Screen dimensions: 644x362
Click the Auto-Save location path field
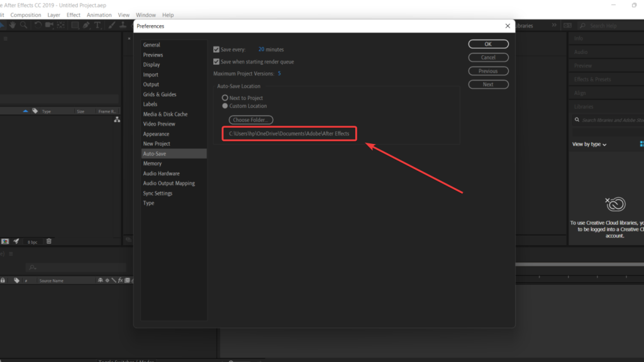(289, 133)
